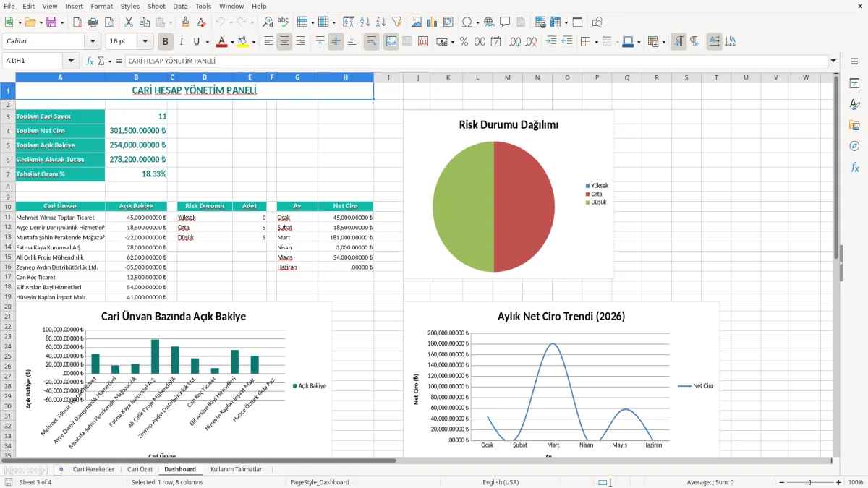
Task: Click the Sort Descending icon
Action: (x=381, y=22)
